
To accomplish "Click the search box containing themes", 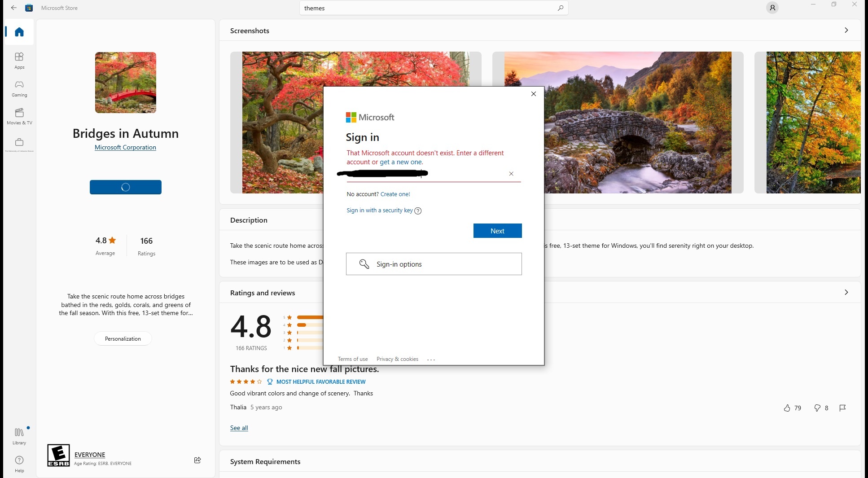I will [x=434, y=8].
